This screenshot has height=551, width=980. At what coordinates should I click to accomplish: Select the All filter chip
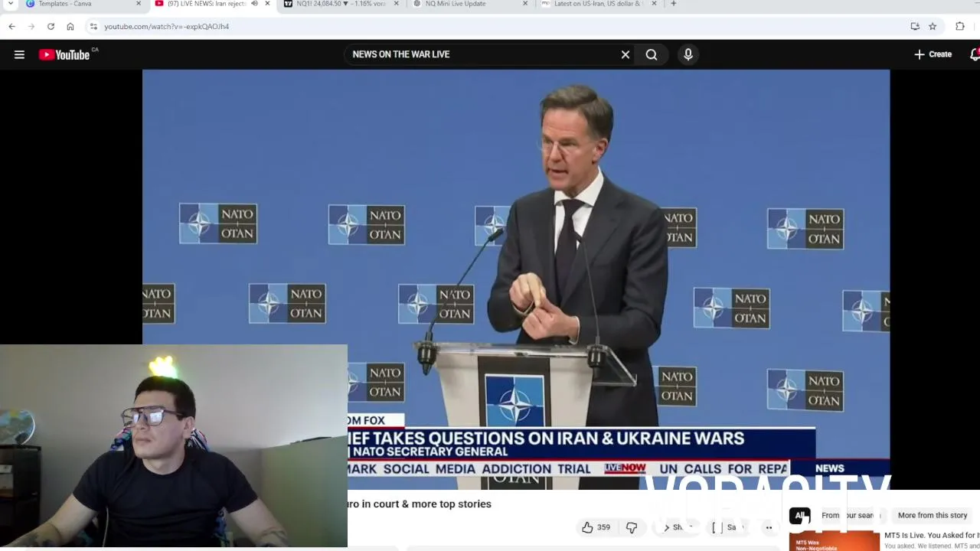799,515
